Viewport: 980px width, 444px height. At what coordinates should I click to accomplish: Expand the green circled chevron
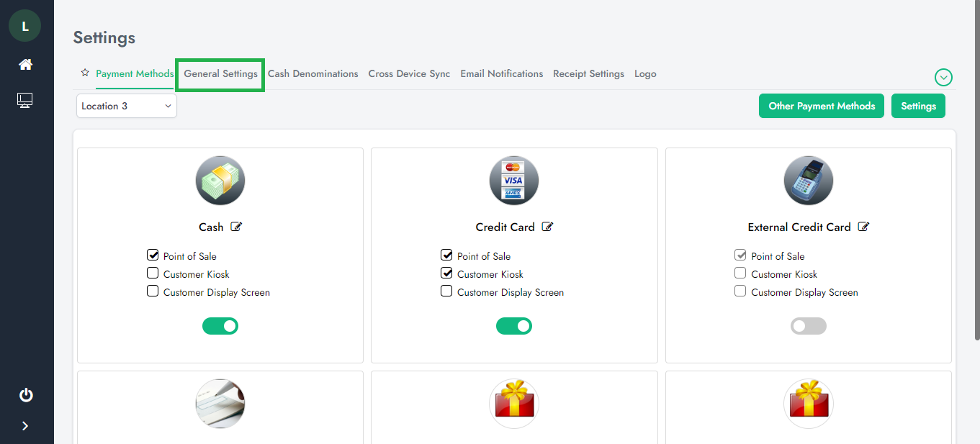[943, 78]
